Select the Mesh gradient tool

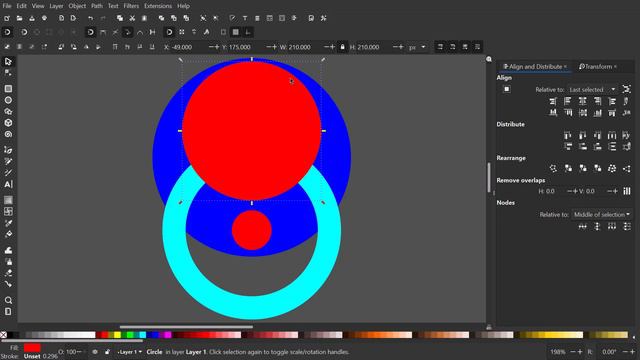click(8, 211)
